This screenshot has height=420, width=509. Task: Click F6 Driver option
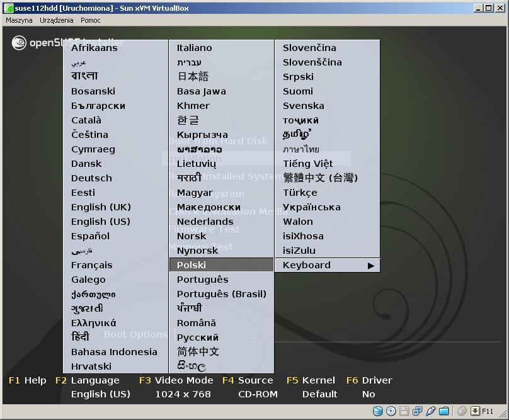click(369, 380)
